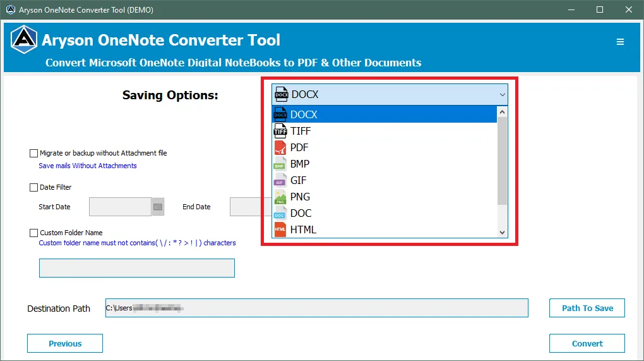This screenshot has width=644, height=361.
Task: Focus the Start Date input field
Action: 121,207
